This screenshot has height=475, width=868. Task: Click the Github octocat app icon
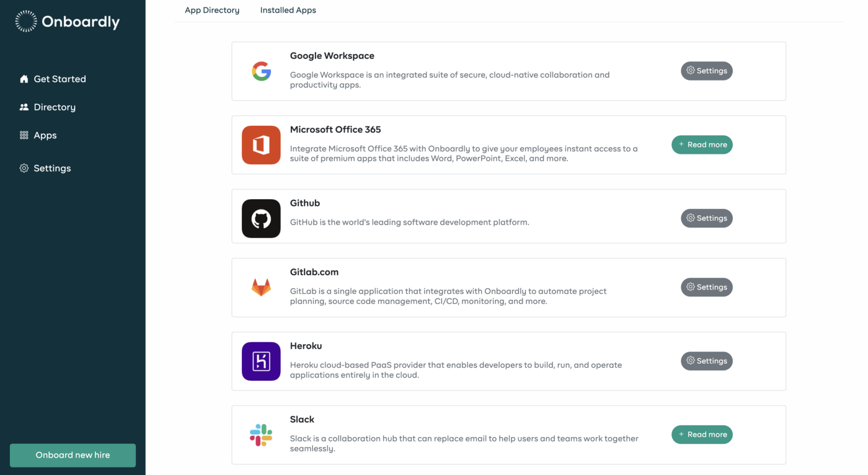point(261,218)
